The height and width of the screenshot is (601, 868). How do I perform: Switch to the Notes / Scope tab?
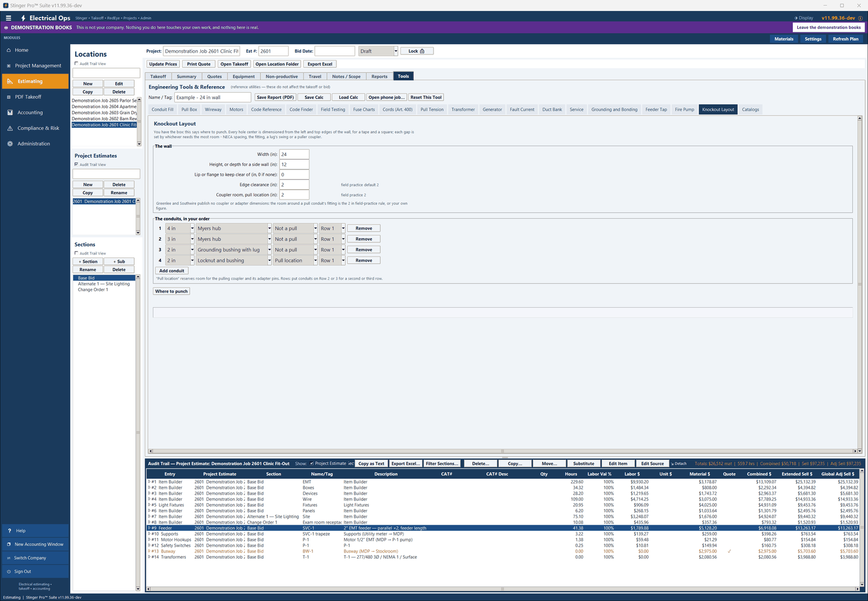346,76
